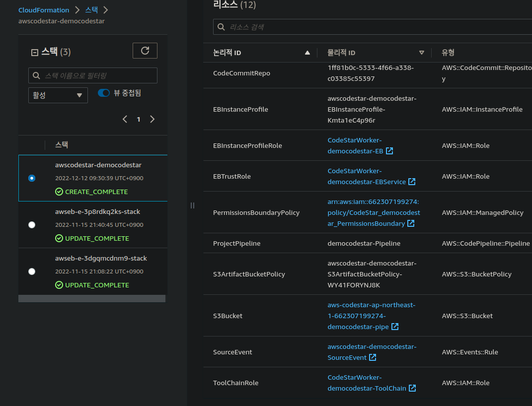
Task: Click AWS::CodePipeline::Pipeline type cell
Action: tap(485, 243)
